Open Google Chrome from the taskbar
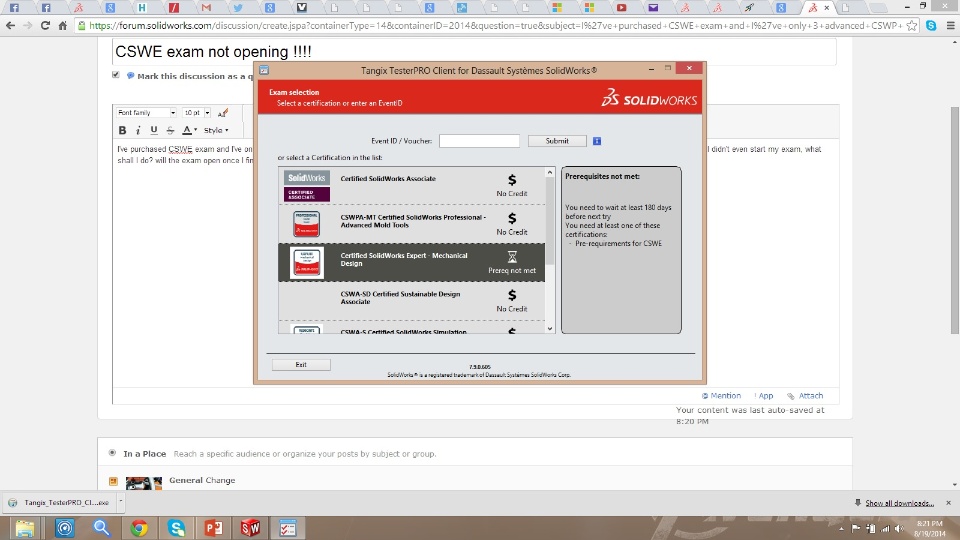Viewport: 960px width, 540px height. pyautogui.click(x=139, y=528)
